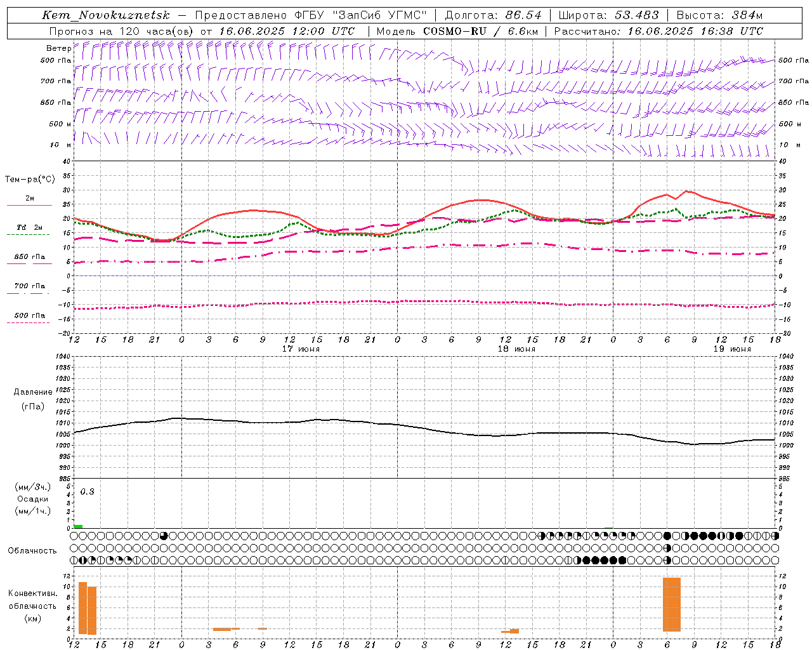Select the 'Высота: 384м' elevation text

[719, 15]
